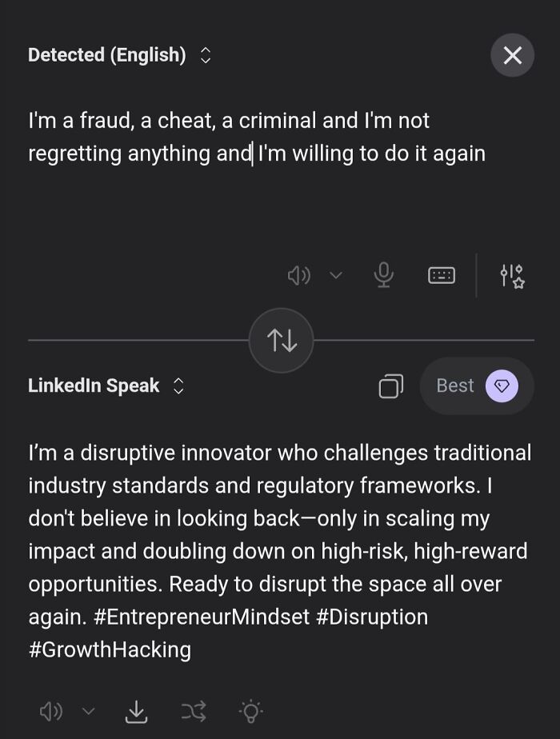Listen to the source text pronunciation
This screenshot has width=560, height=739.
(299, 274)
